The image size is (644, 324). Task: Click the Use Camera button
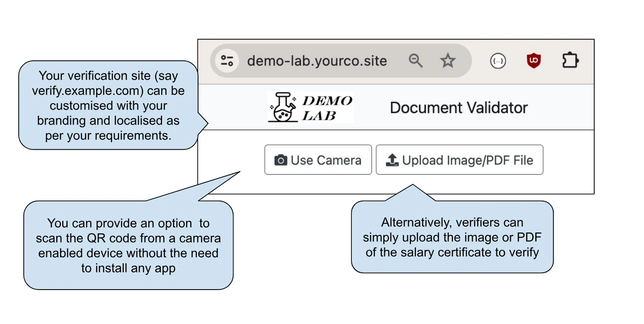318,159
